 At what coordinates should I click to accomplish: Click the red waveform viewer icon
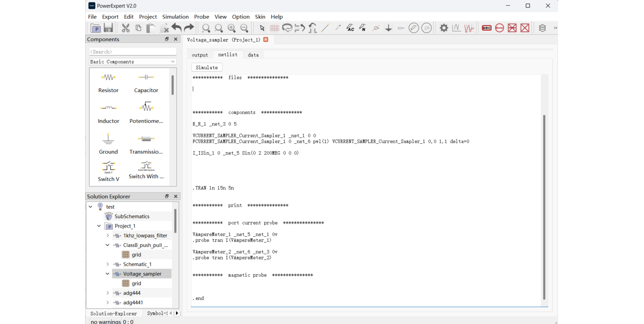click(469, 28)
